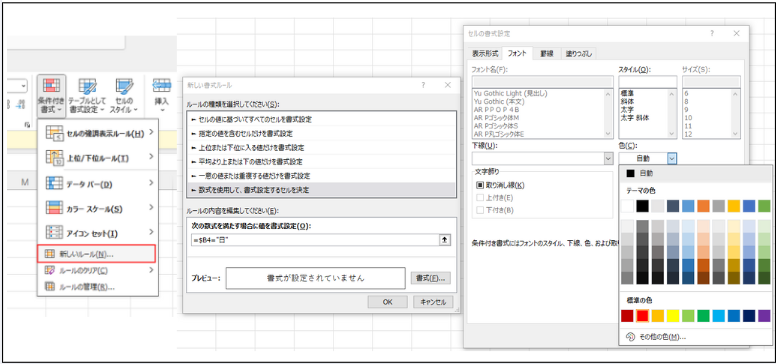Pick black in テーマの色 top row
This screenshot has width=776, height=364.
coord(643,206)
